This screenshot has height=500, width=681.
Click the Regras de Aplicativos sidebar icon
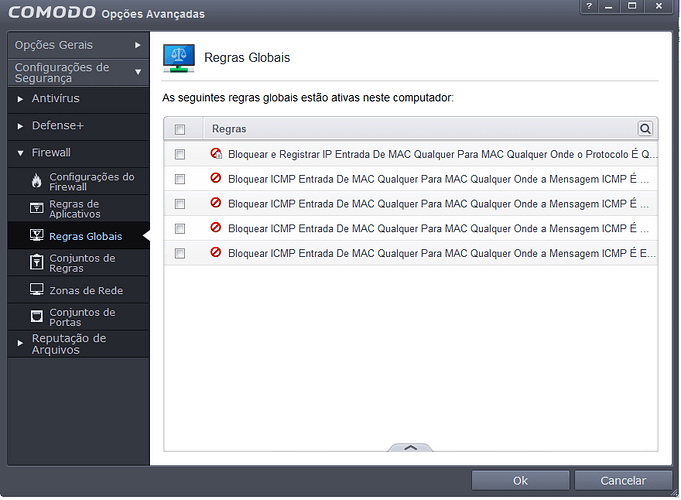click(36, 208)
